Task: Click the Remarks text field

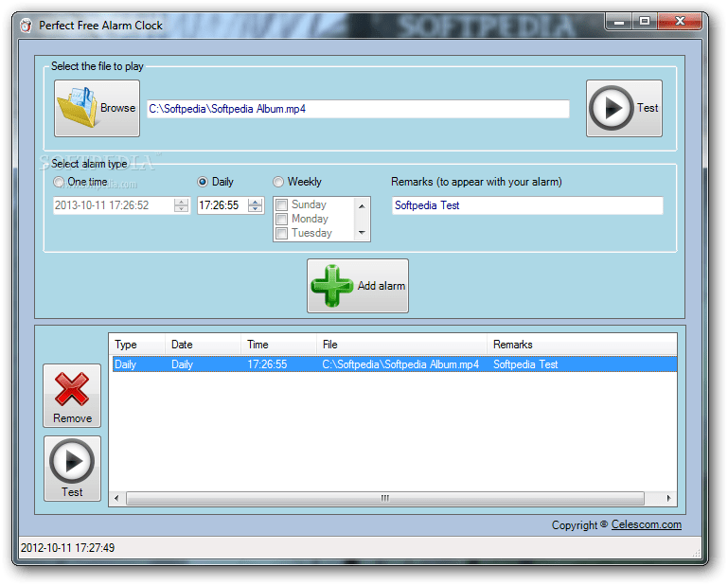Action: [527, 205]
